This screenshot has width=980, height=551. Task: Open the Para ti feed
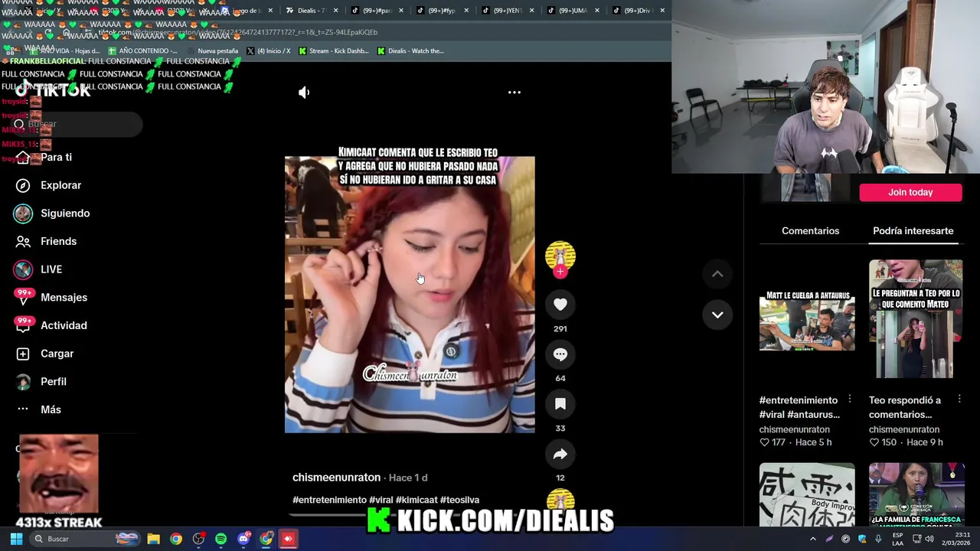click(x=46, y=157)
